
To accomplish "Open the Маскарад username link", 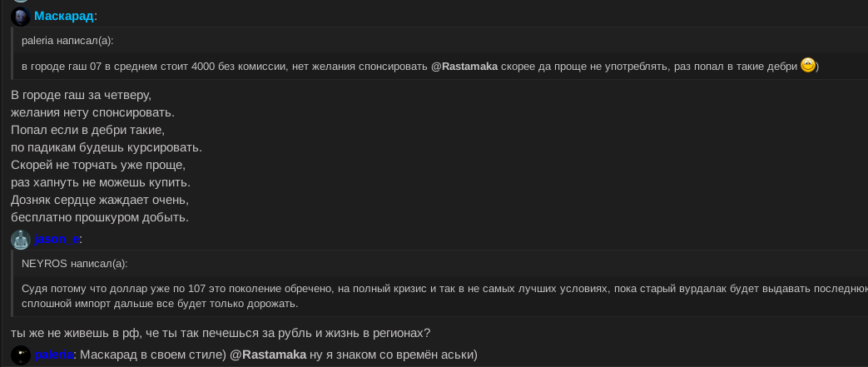I will click(64, 16).
